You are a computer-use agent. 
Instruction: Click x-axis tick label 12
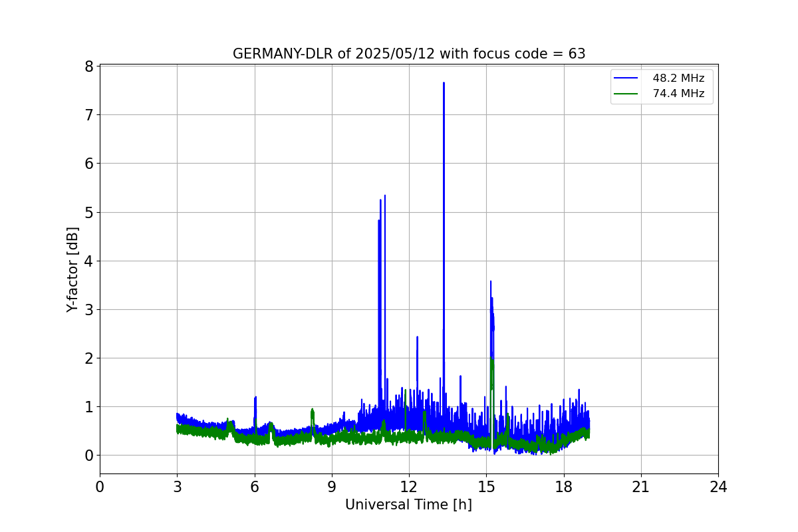tap(409, 487)
